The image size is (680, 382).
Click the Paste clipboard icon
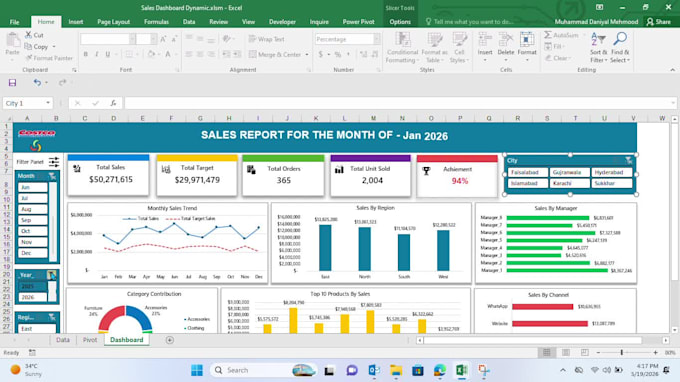tap(13, 40)
